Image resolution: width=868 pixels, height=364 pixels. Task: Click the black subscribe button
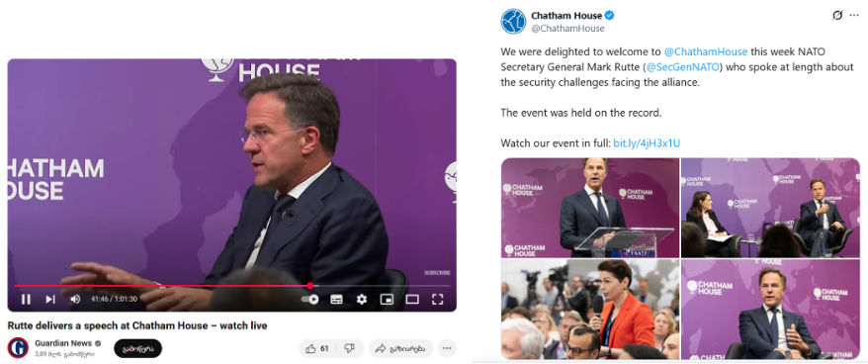click(137, 348)
